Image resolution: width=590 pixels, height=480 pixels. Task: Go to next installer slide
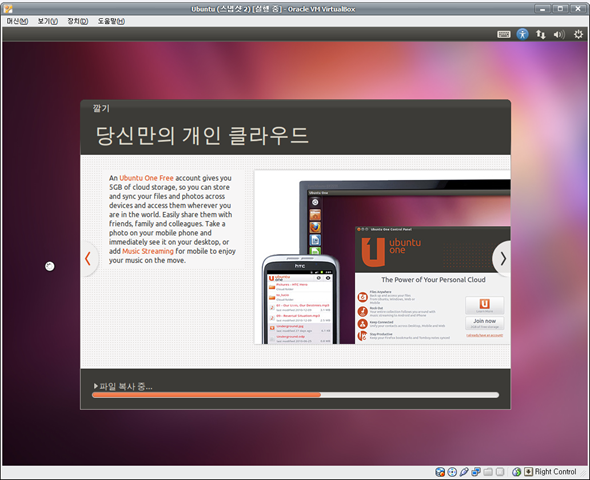pos(502,258)
